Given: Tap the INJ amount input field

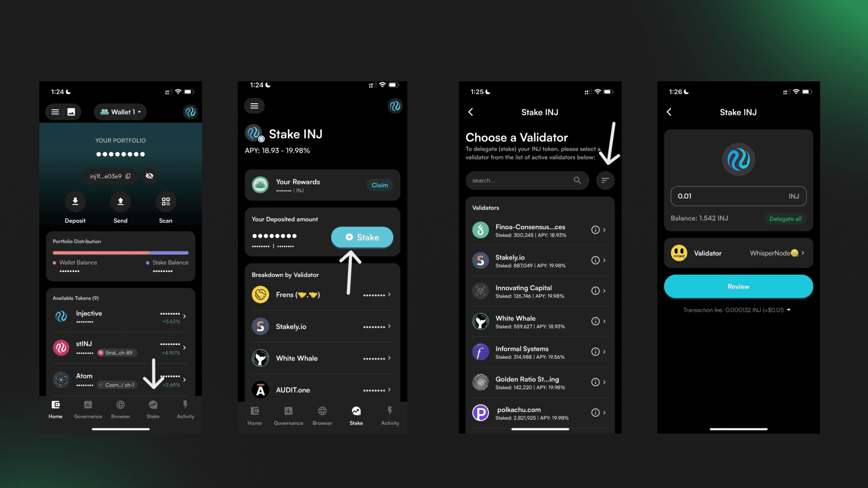Looking at the screenshot, I should click(x=738, y=196).
